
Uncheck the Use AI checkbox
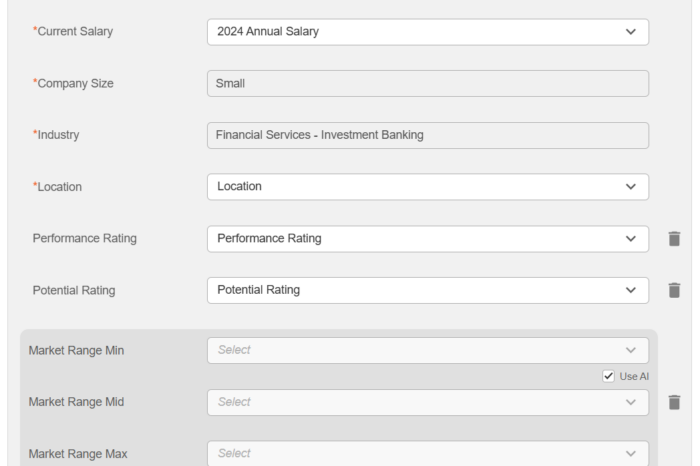(x=608, y=376)
